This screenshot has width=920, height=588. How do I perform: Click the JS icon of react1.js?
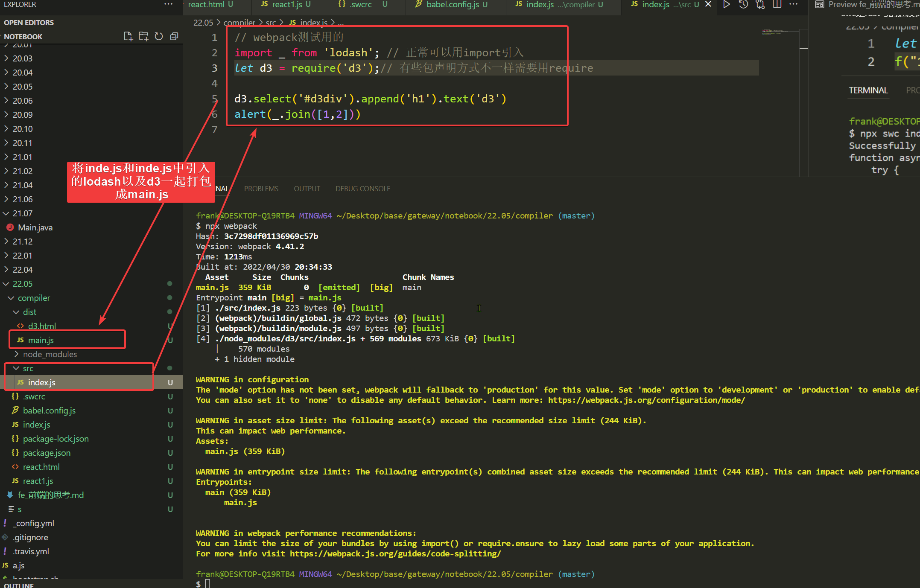point(15,481)
